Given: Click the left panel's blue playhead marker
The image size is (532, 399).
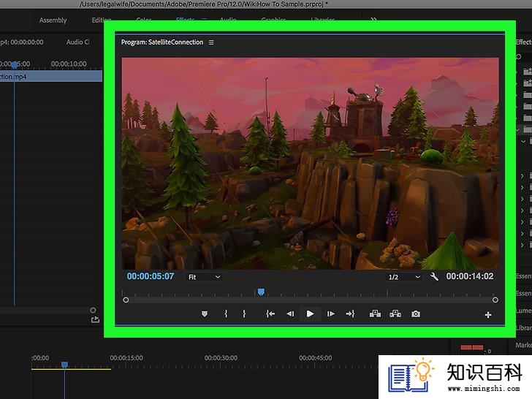Looking at the screenshot, I should (15, 64).
